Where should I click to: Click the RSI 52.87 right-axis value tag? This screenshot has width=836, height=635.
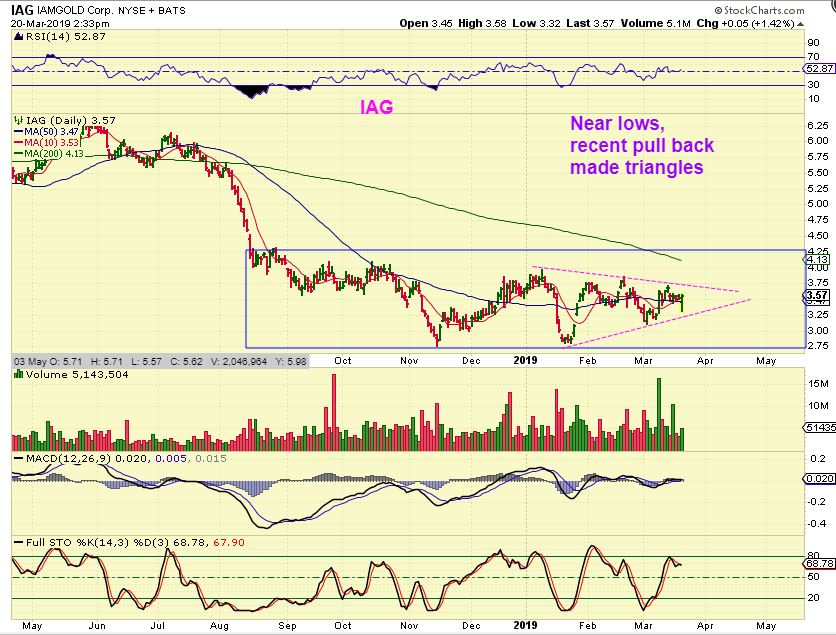(819, 69)
